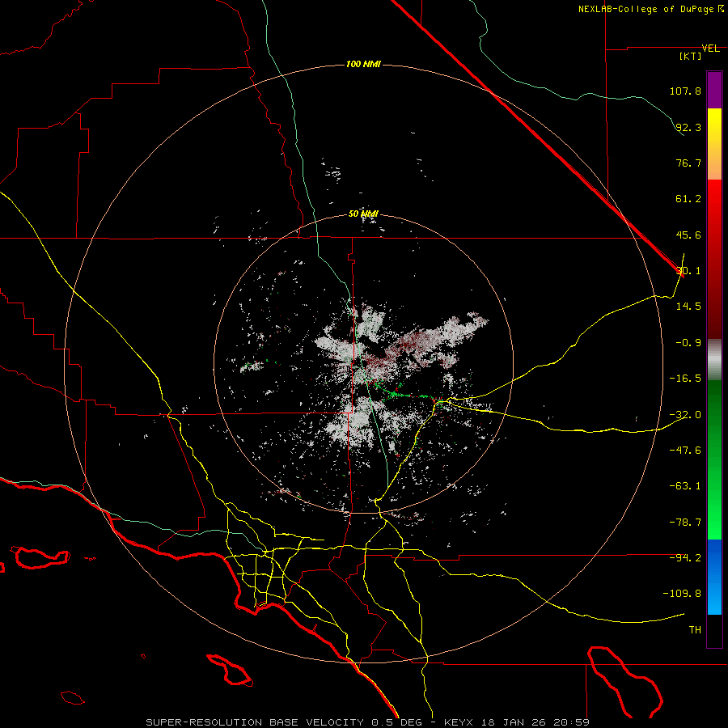Pick the purple segment of the color bar
Image resolution: width=728 pixels, height=728 pixels.
click(x=714, y=90)
